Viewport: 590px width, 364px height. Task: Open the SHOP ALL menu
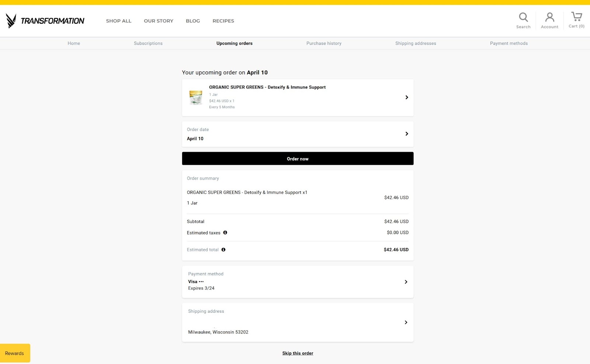[119, 21]
